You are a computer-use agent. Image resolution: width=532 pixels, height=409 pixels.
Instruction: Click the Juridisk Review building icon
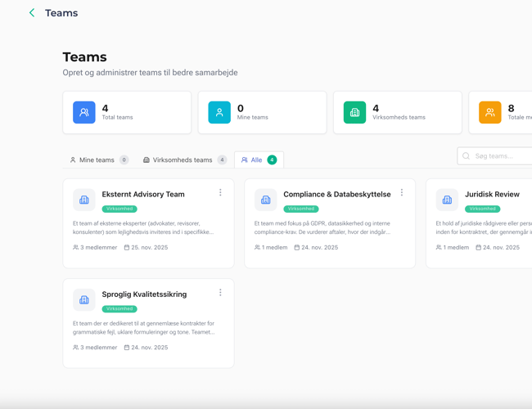(x=447, y=200)
